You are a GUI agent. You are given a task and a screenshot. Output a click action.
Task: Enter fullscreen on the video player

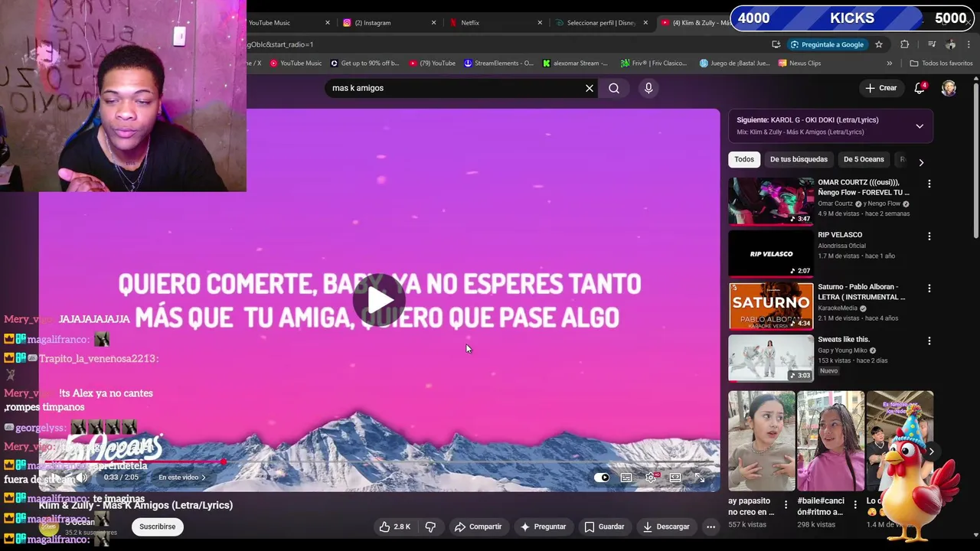(700, 478)
